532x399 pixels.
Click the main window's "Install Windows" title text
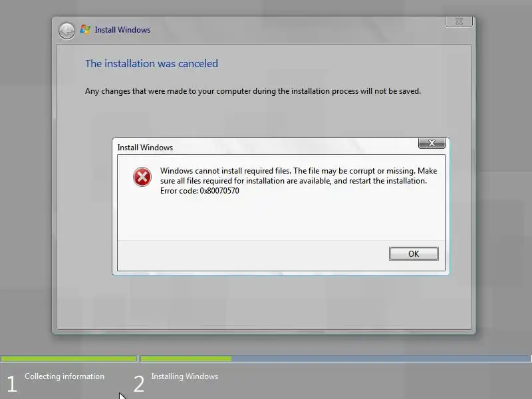tap(122, 30)
